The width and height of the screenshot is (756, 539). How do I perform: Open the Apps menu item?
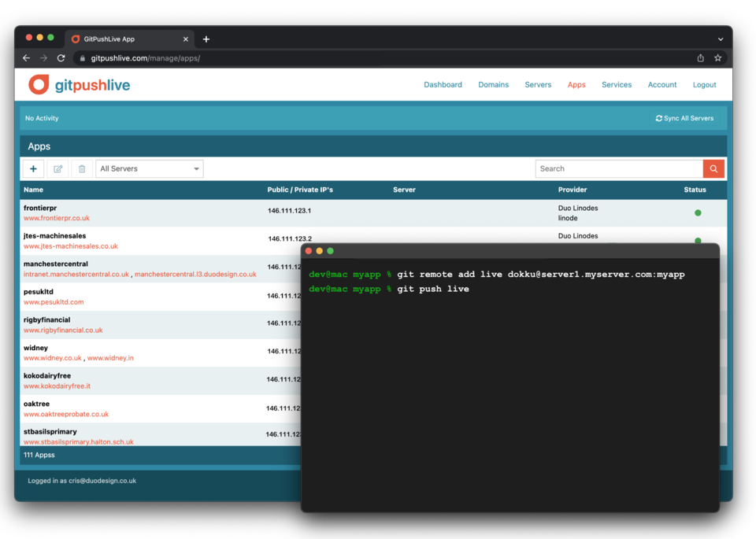pos(576,85)
